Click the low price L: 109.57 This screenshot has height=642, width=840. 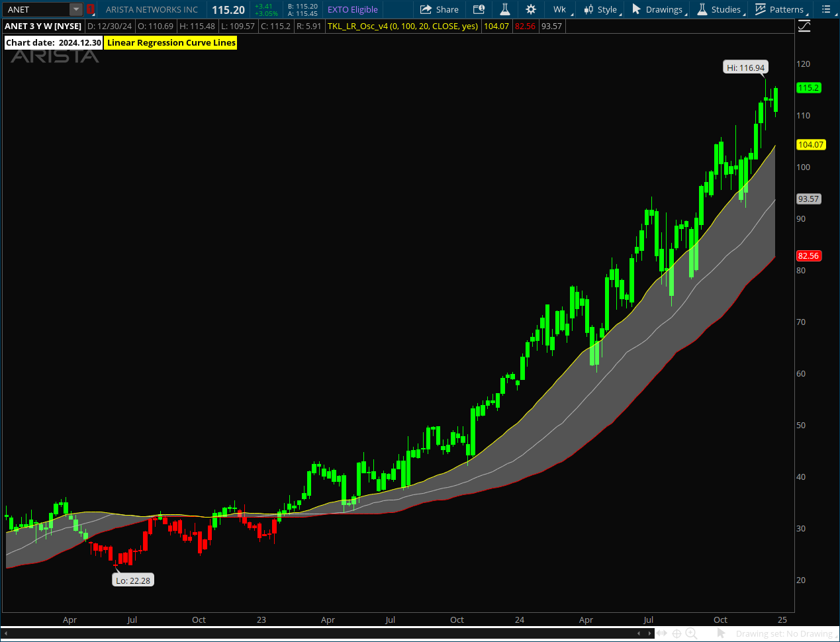(238, 26)
